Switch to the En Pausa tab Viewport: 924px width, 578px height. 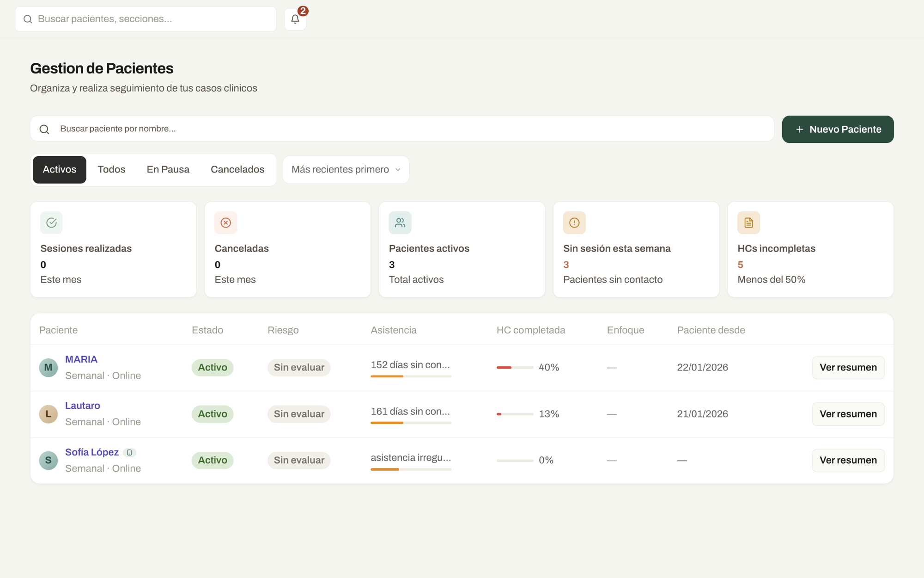(168, 170)
